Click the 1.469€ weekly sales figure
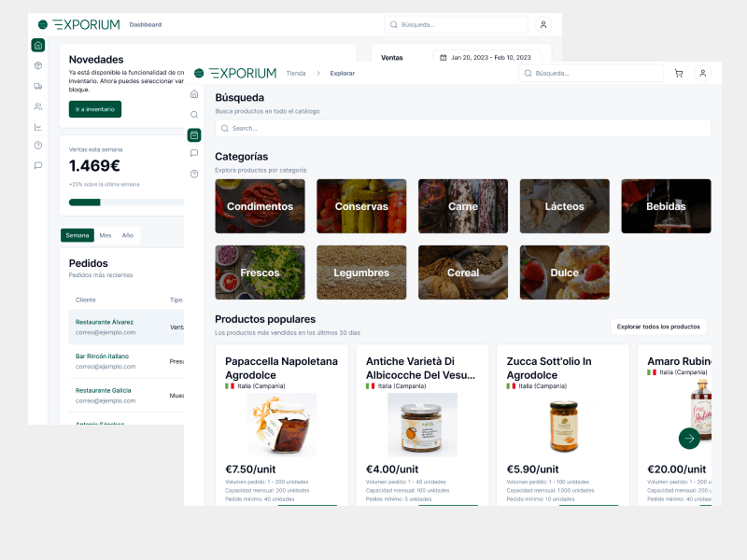 [94, 166]
